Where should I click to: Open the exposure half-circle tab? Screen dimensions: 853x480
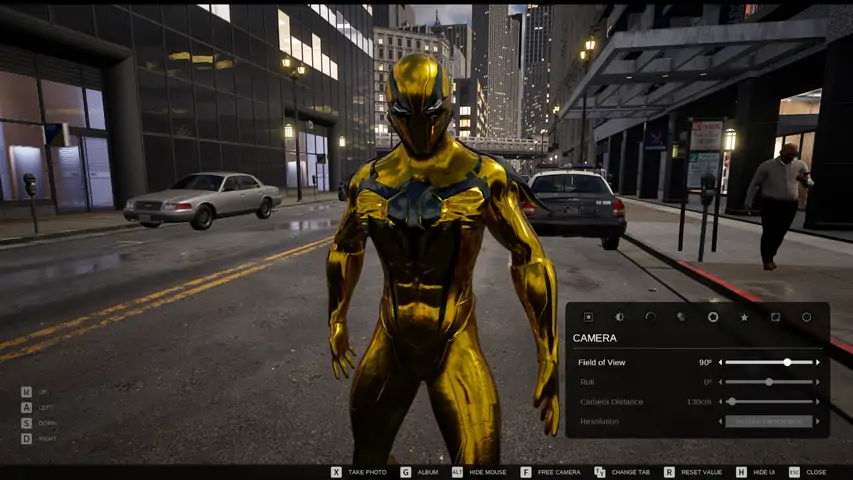(619, 317)
